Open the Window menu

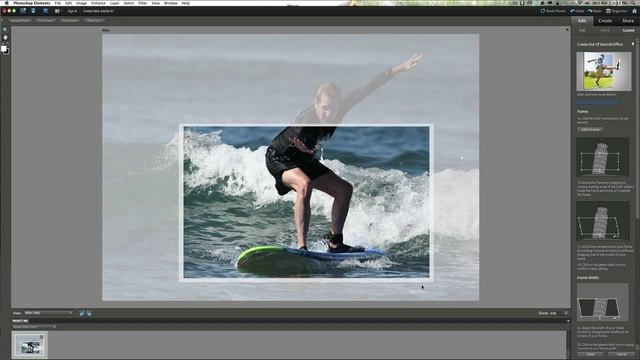tap(171, 3)
